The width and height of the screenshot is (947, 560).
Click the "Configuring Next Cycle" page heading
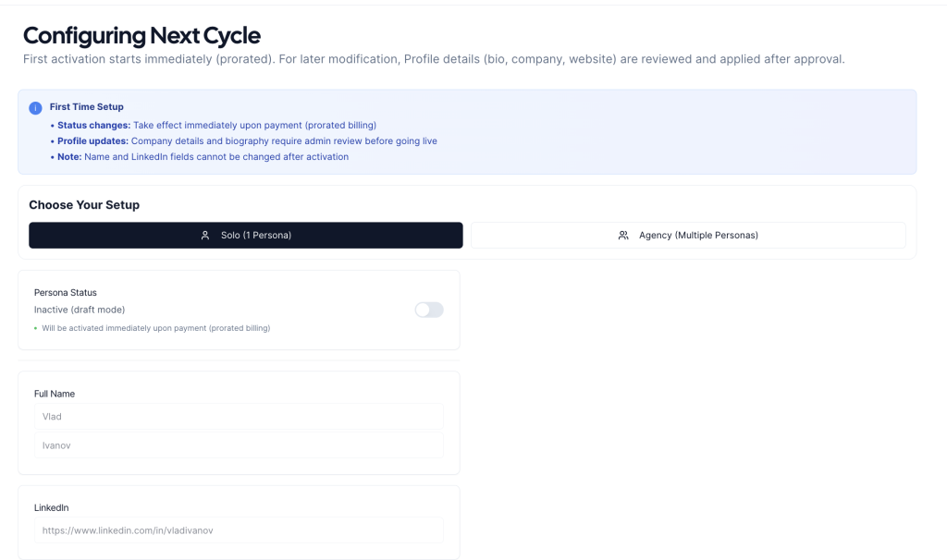click(x=141, y=36)
